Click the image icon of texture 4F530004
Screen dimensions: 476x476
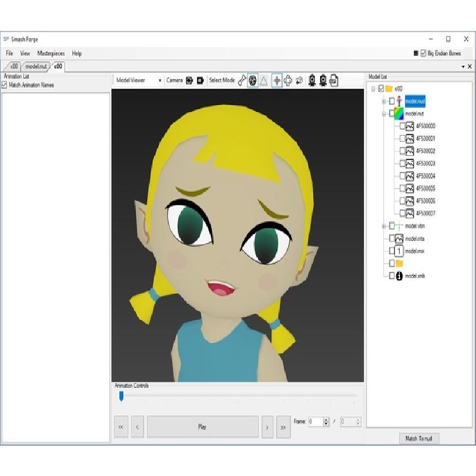point(410,176)
